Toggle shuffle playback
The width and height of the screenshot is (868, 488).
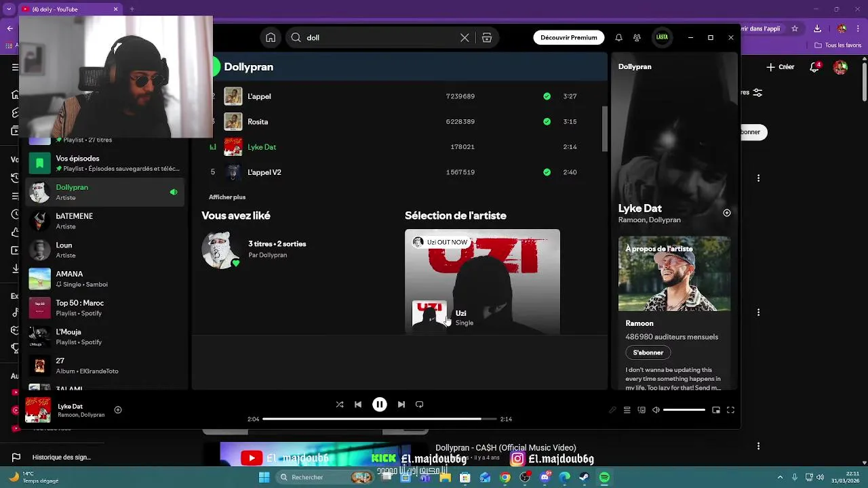tap(340, 405)
